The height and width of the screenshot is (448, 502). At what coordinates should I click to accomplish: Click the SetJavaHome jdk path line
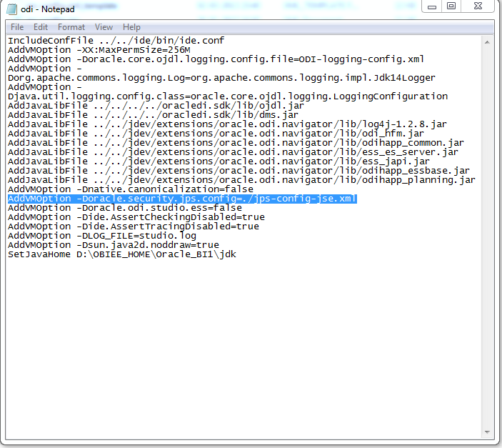pos(122,254)
